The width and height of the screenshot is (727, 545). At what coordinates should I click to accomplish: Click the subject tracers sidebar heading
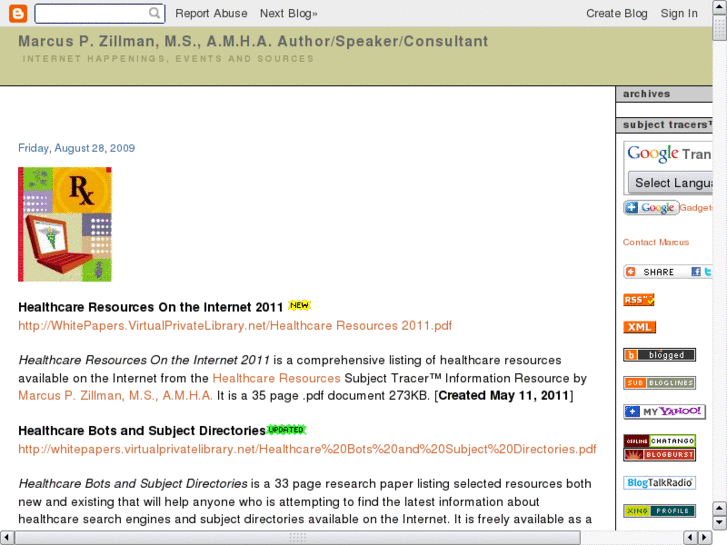click(667, 124)
